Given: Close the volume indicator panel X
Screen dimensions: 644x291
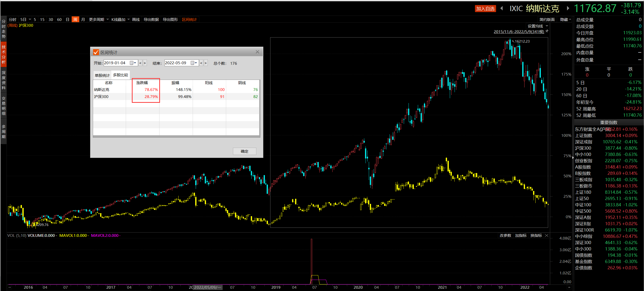Looking at the screenshot, I should (x=547, y=235).
